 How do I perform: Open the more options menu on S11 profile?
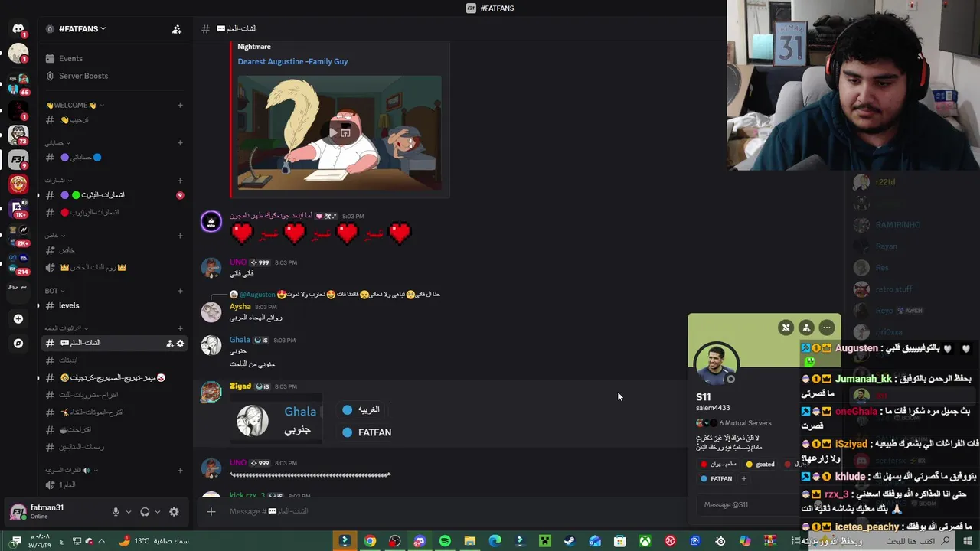pos(827,328)
